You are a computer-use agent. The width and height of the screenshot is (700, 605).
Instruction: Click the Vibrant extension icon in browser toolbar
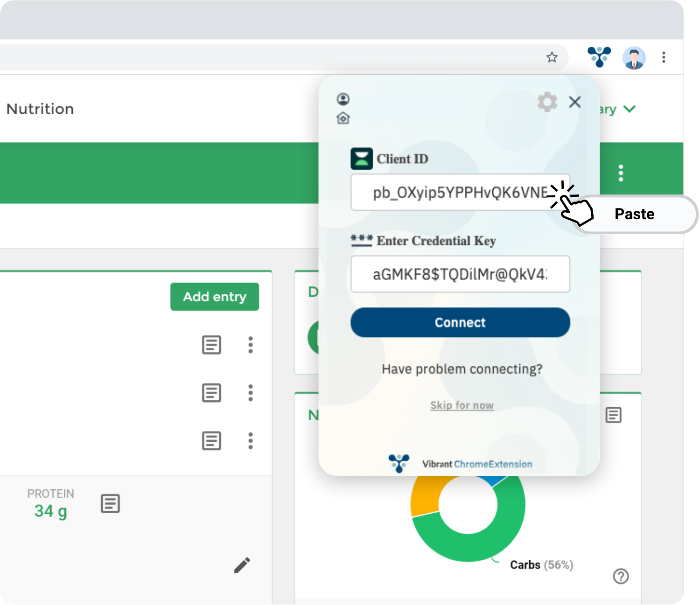pyautogui.click(x=599, y=57)
